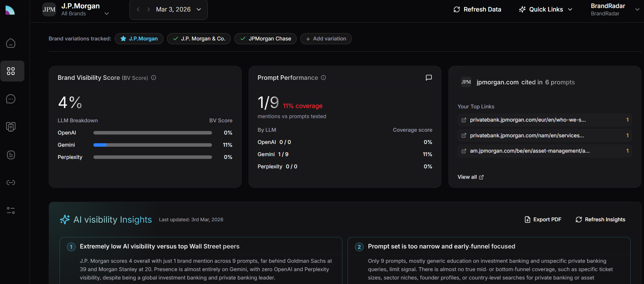
Task: Click the Refresh Insights button
Action: pos(600,220)
